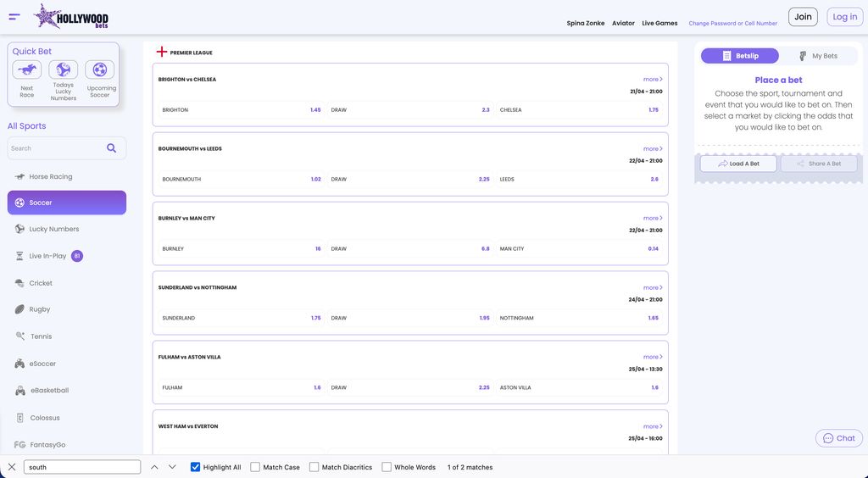Expand more markets for Burnley vs Man City
This screenshot has height=478, width=868.
point(653,218)
